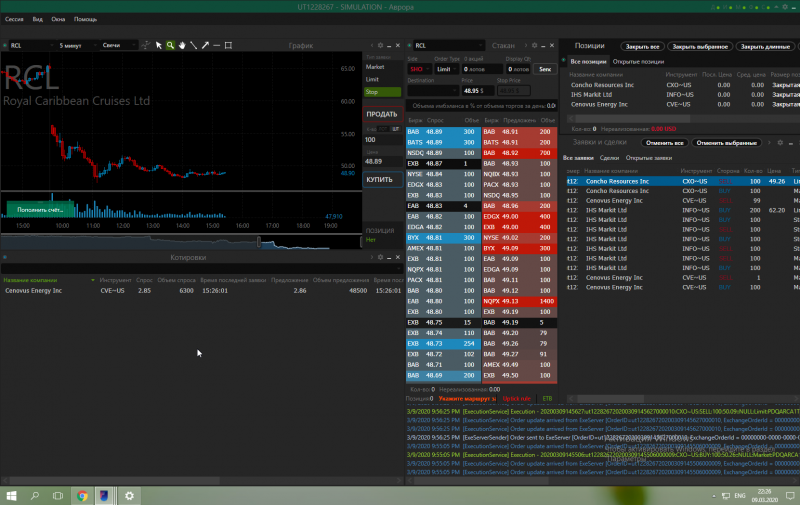This screenshot has height=505, width=800.
Task: Activate the magnifier zoom tool on chart
Action: [170, 45]
